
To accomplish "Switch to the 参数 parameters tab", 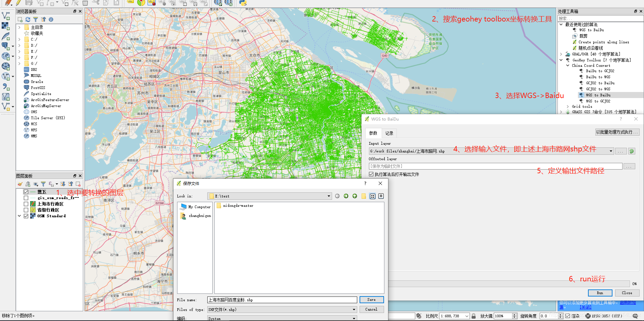I will click(373, 133).
